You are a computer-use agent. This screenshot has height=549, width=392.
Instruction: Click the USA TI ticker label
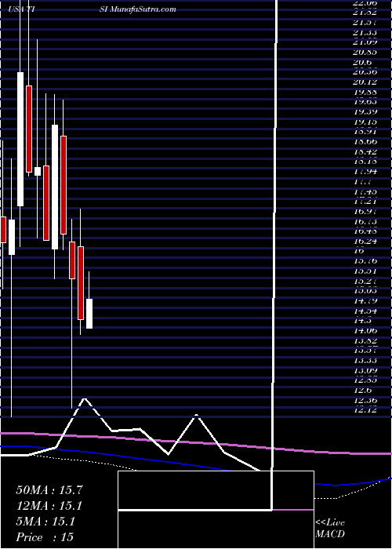click(x=21, y=9)
